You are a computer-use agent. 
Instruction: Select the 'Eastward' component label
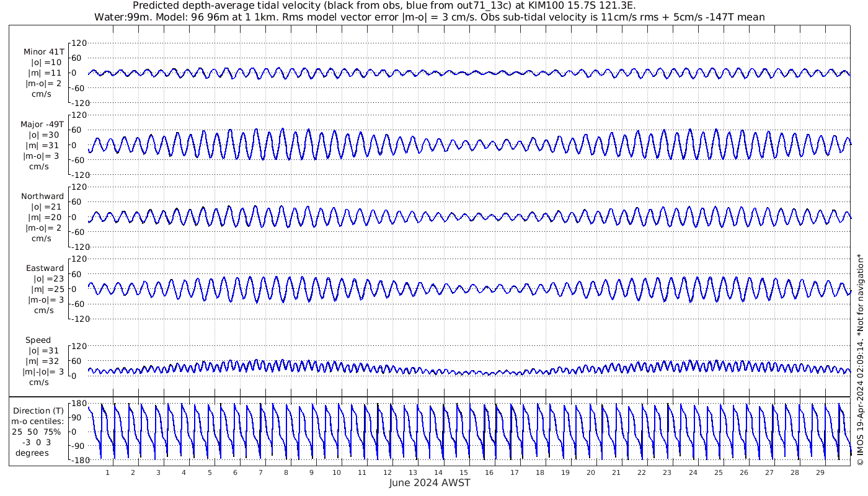(x=45, y=268)
